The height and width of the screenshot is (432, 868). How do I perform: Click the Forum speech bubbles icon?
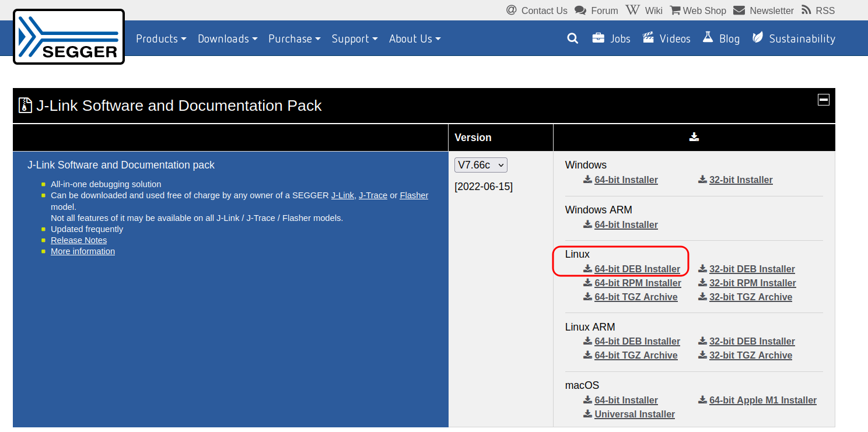click(580, 10)
